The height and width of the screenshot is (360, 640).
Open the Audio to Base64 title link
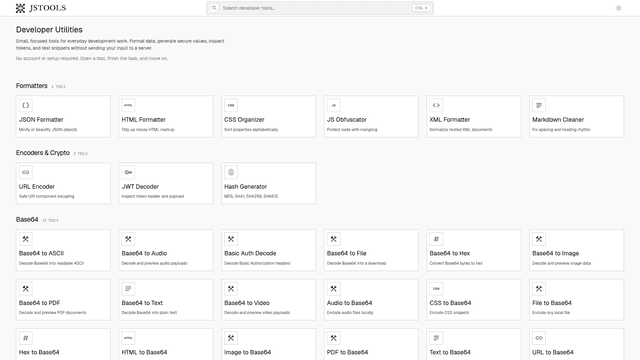(x=349, y=303)
